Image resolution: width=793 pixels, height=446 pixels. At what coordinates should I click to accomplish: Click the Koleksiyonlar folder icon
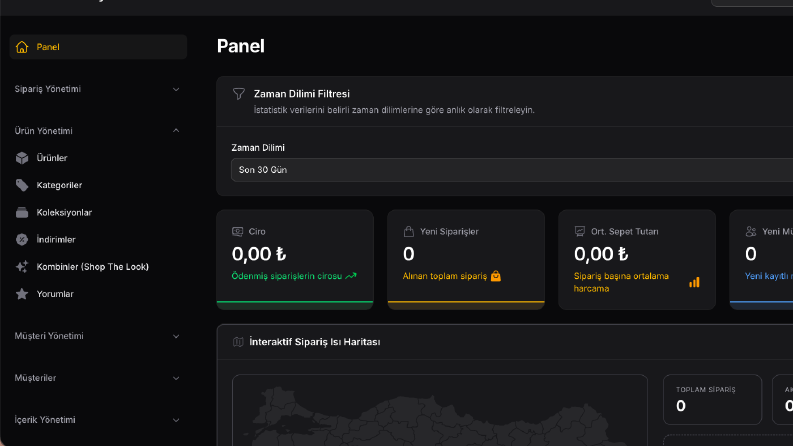(x=22, y=212)
